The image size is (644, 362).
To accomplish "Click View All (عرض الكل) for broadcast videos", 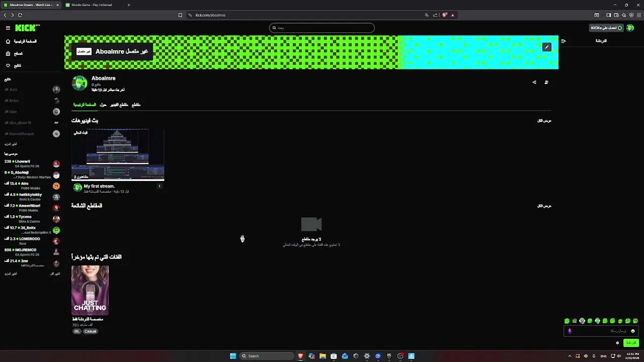I will 544,121.
